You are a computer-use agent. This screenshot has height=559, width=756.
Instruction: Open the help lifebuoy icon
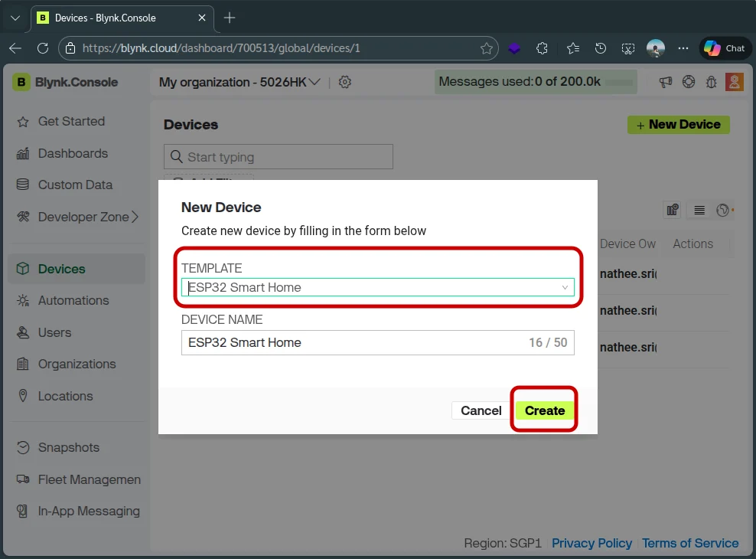(x=689, y=82)
